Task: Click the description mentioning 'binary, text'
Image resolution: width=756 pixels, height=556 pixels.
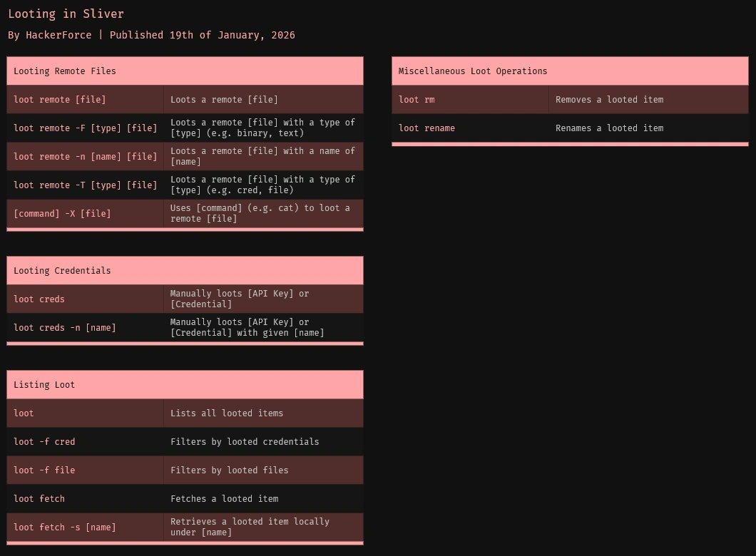Action: 262,128
